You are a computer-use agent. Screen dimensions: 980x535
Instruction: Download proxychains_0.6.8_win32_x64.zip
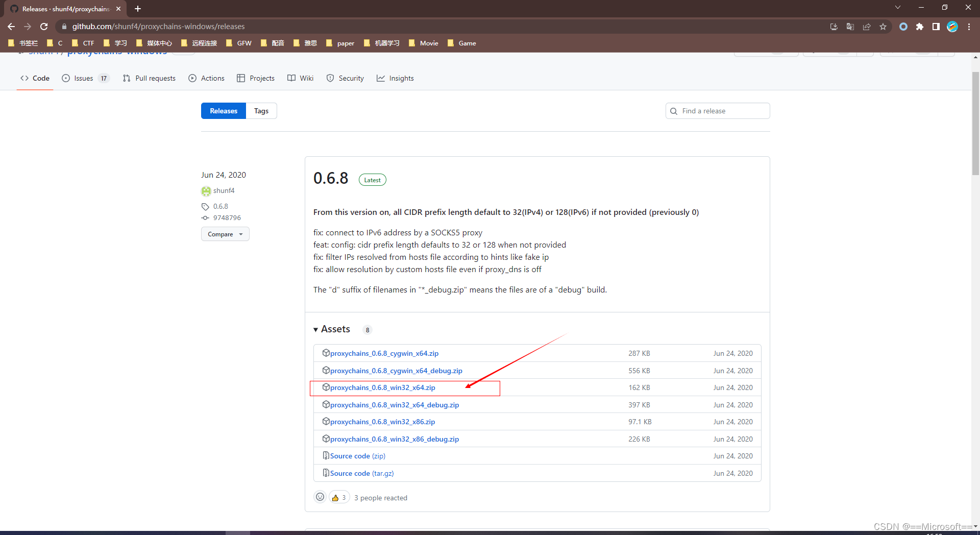click(382, 387)
